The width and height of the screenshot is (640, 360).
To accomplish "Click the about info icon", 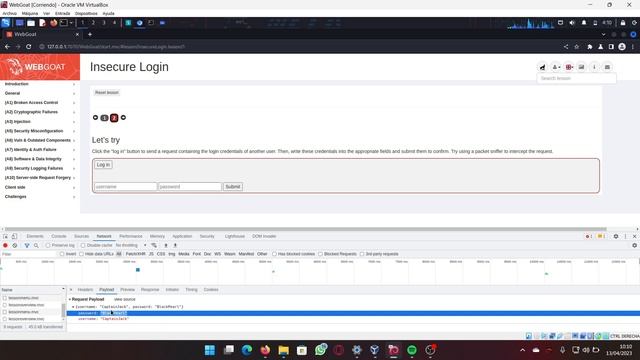I will [x=594, y=67].
